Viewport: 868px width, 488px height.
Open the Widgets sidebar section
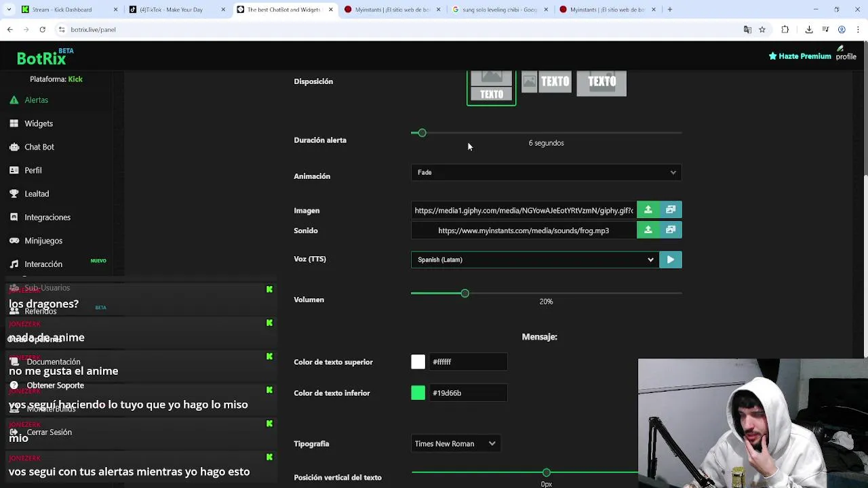(39, 123)
